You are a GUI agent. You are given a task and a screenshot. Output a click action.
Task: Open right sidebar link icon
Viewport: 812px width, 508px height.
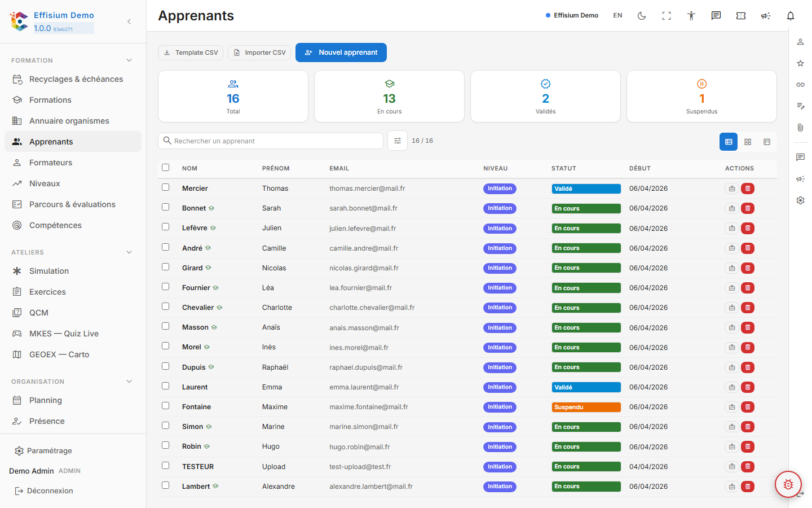pyautogui.click(x=800, y=85)
